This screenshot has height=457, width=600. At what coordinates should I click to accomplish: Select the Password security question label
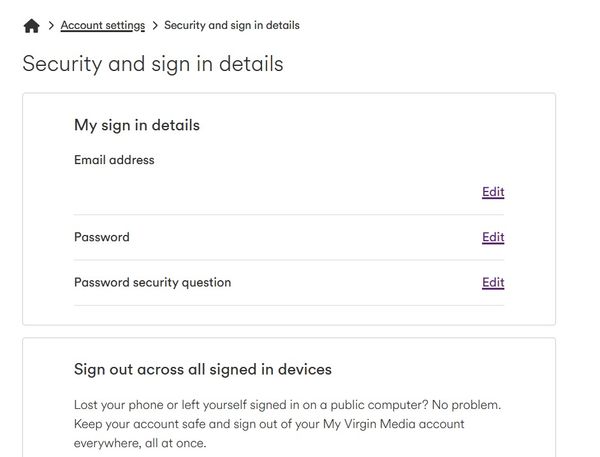pyautogui.click(x=153, y=282)
